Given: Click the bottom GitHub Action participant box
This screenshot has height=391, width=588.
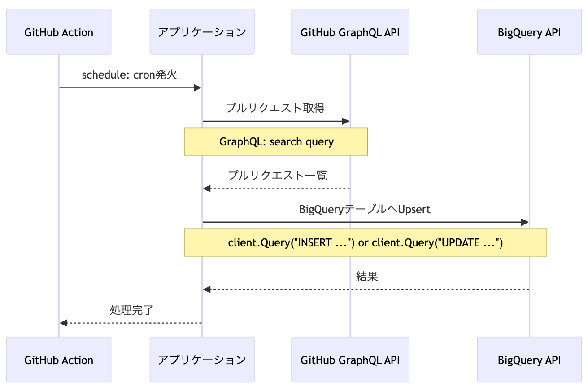Looking at the screenshot, I should point(59,360).
